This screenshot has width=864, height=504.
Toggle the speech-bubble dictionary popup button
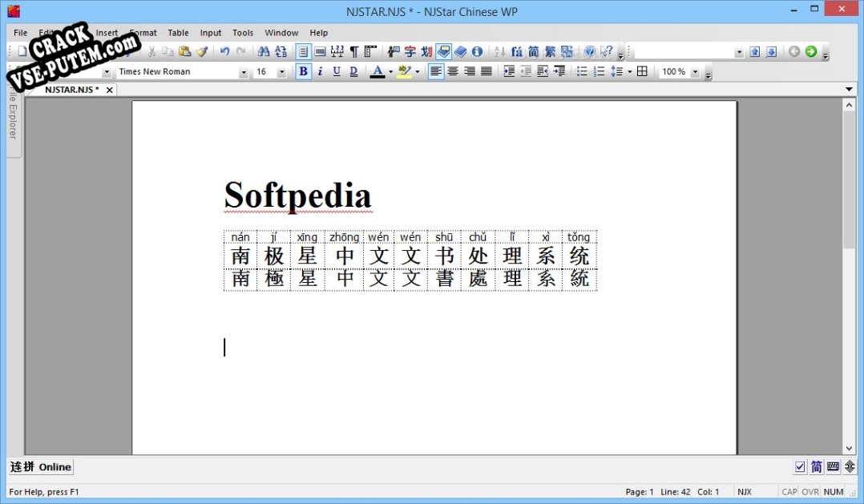[443, 52]
